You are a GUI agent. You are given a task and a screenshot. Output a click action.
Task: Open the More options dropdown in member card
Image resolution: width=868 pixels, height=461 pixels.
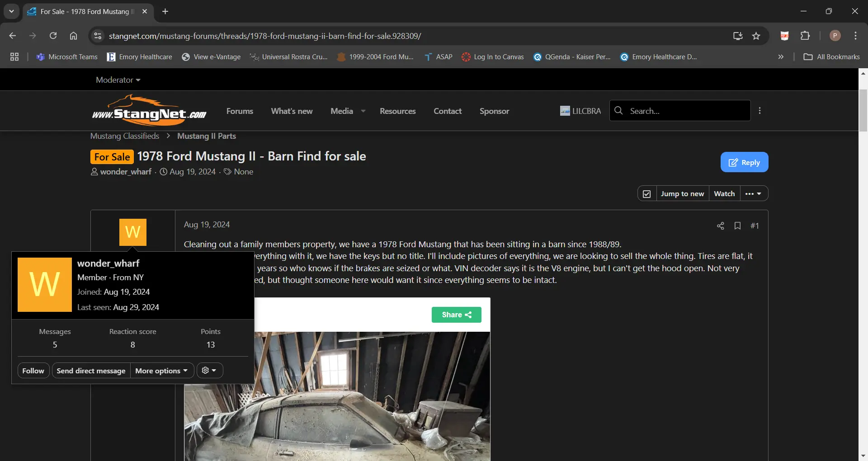(x=162, y=371)
